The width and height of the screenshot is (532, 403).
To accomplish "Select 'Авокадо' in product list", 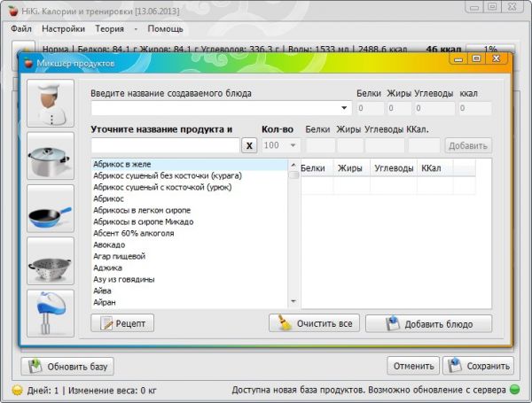I will 190,245.
